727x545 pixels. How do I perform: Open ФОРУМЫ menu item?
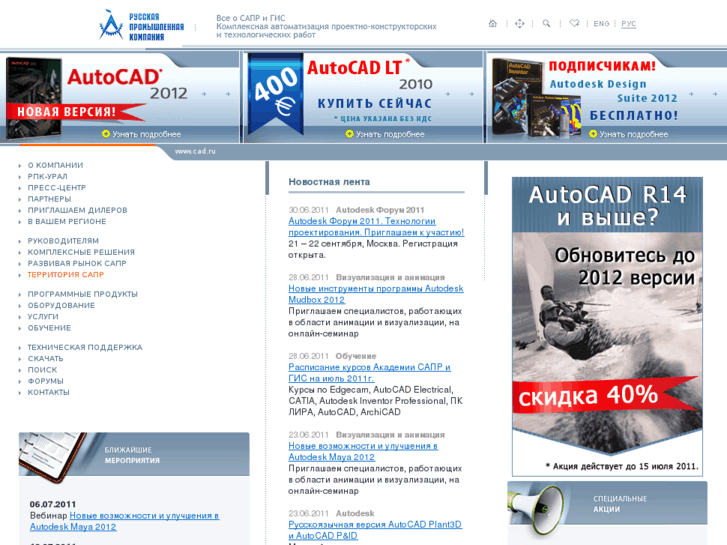pos(45,381)
